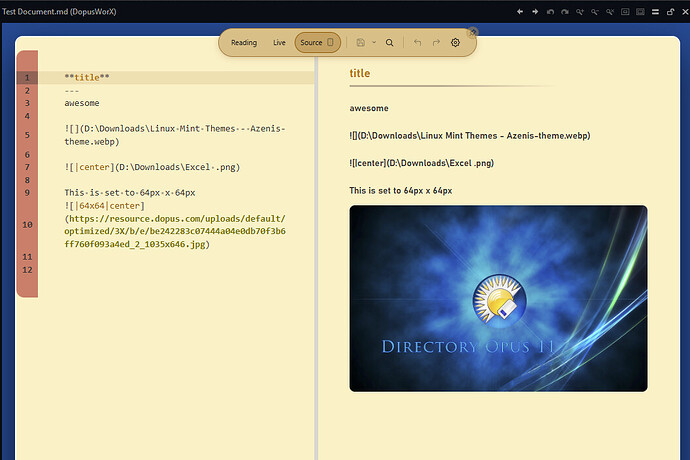Viewport: 690px width, 460px height.
Task: Go forward with title bar right arrow
Action: 535,12
